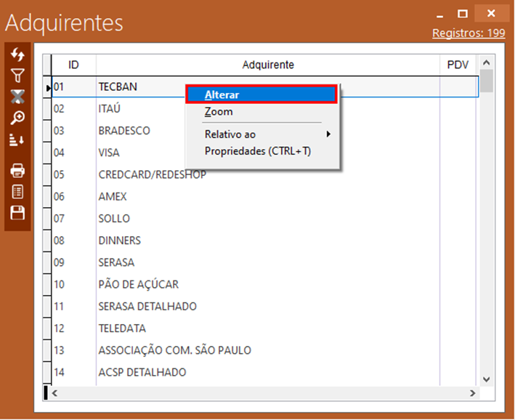Sort by the Adquirente column header
Screen dimensions: 515x420
pyautogui.click(x=267, y=65)
